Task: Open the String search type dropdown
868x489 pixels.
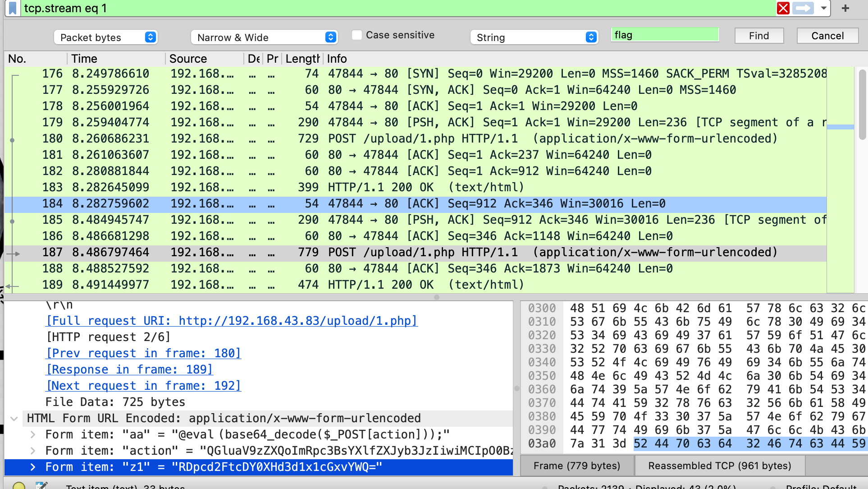Action: pyautogui.click(x=535, y=37)
